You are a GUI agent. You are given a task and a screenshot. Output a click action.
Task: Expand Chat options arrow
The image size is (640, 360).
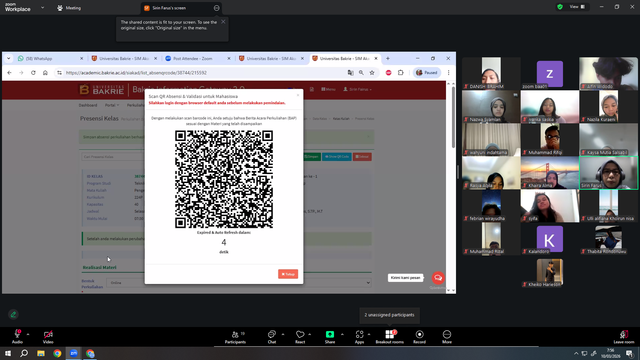[283, 334]
